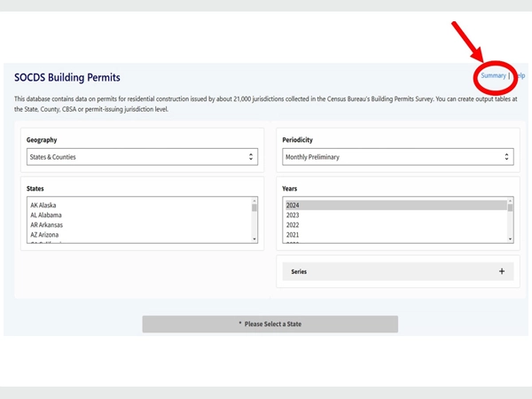Click the Series plus icon
Viewport: 532px width, 399px height.
click(x=502, y=271)
